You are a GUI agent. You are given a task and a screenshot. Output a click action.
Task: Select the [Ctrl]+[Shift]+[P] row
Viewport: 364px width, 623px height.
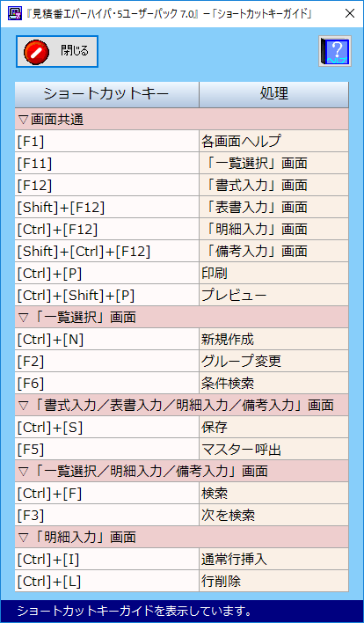tap(182, 295)
